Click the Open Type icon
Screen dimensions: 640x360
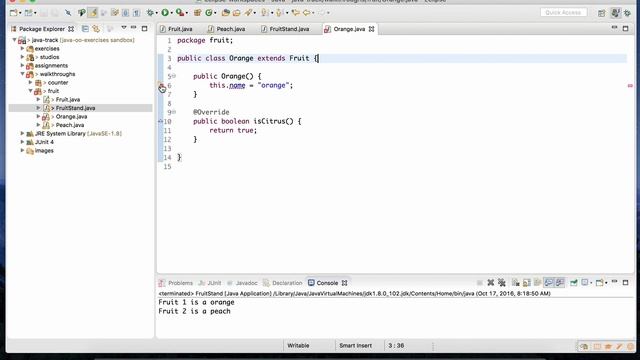pos(226,13)
